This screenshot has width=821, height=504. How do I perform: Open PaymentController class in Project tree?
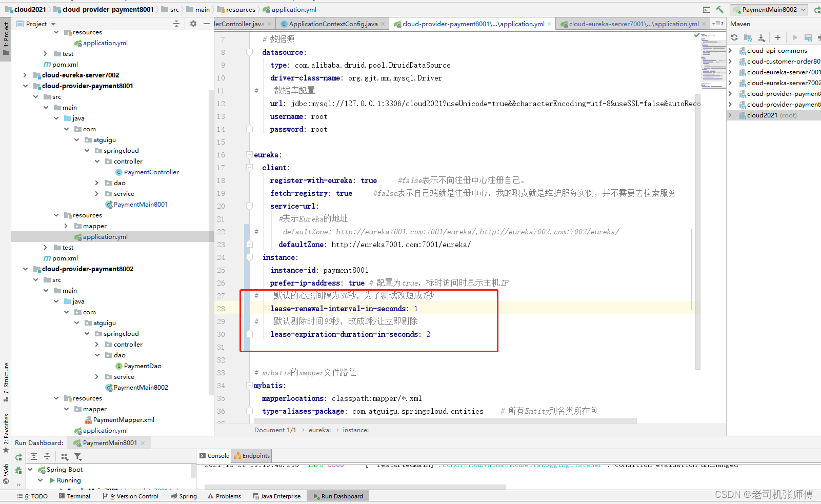coord(147,172)
